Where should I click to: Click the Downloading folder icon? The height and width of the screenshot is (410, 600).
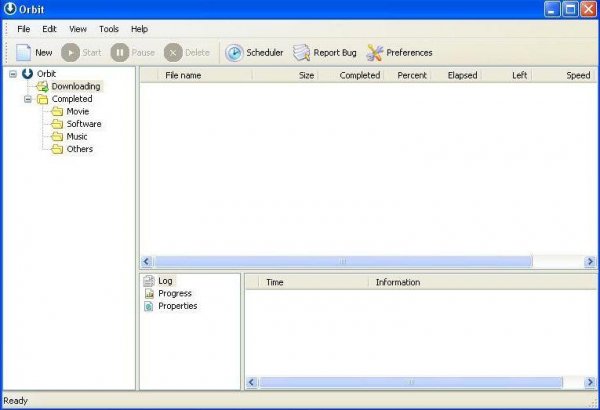click(42, 87)
